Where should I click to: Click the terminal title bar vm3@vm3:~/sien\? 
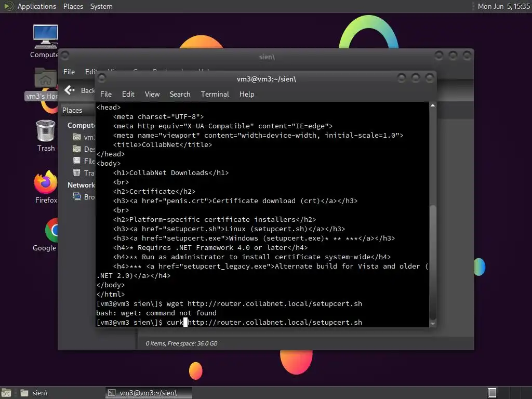[266, 79]
